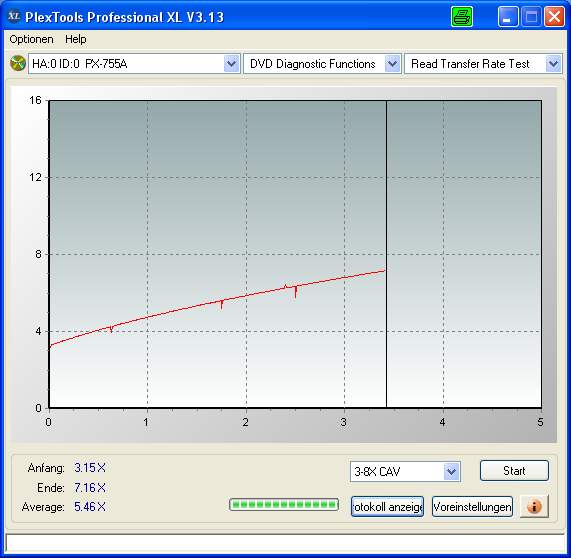Maximize the PlexTools window
Screen dimensions: 571x558
[531, 17]
